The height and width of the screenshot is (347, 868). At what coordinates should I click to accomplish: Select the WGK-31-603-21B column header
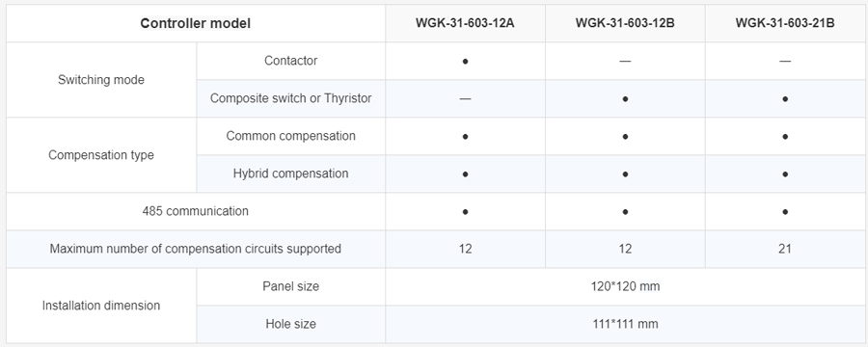coord(784,23)
